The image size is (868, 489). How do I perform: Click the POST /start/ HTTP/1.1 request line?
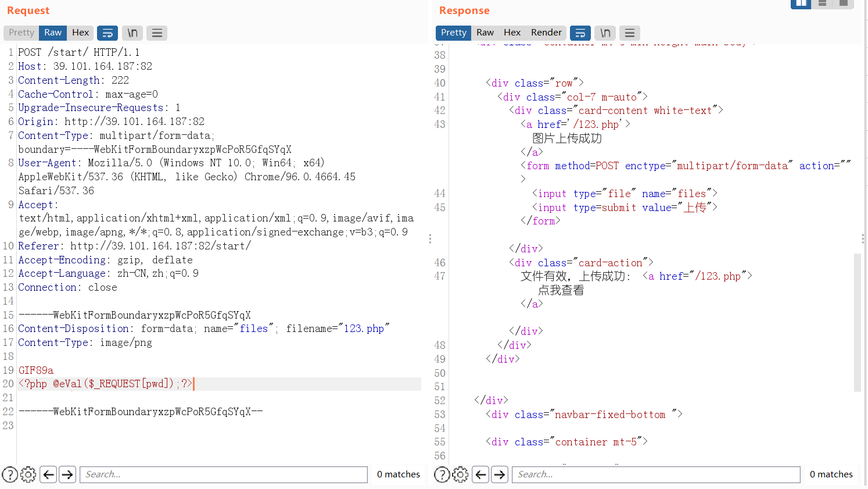tap(79, 52)
